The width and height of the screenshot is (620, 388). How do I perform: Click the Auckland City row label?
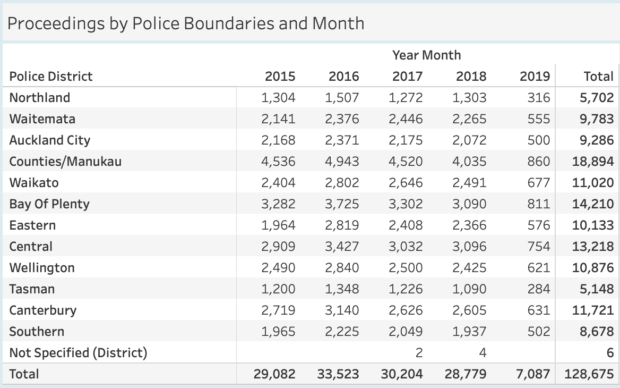tap(50, 140)
